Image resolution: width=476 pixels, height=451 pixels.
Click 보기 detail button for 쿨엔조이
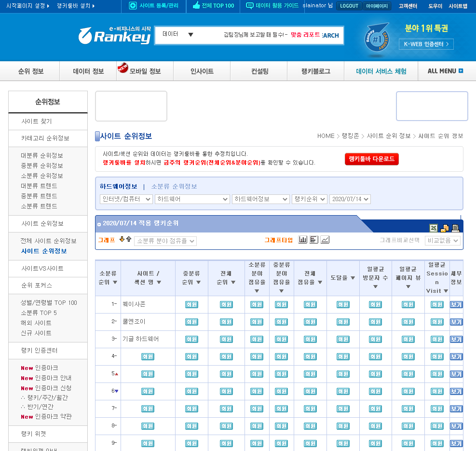pyautogui.click(x=456, y=322)
